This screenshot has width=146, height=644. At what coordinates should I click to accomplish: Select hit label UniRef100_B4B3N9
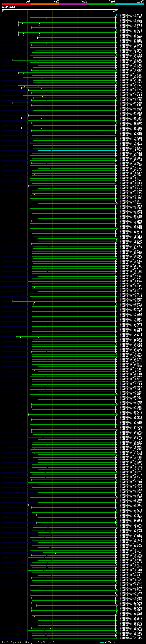click(x=131, y=40)
